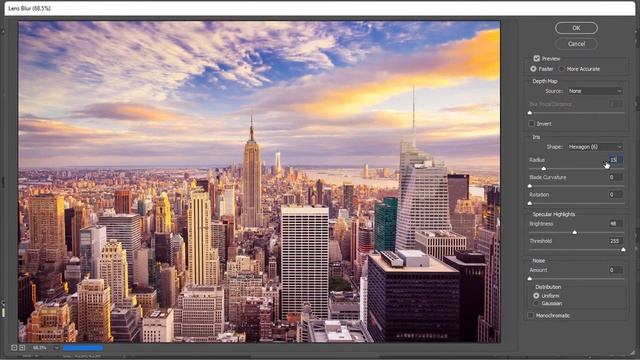The height and width of the screenshot is (360, 640).
Task: Click the Brightness value field
Action: pyautogui.click(x=616, y=224)
